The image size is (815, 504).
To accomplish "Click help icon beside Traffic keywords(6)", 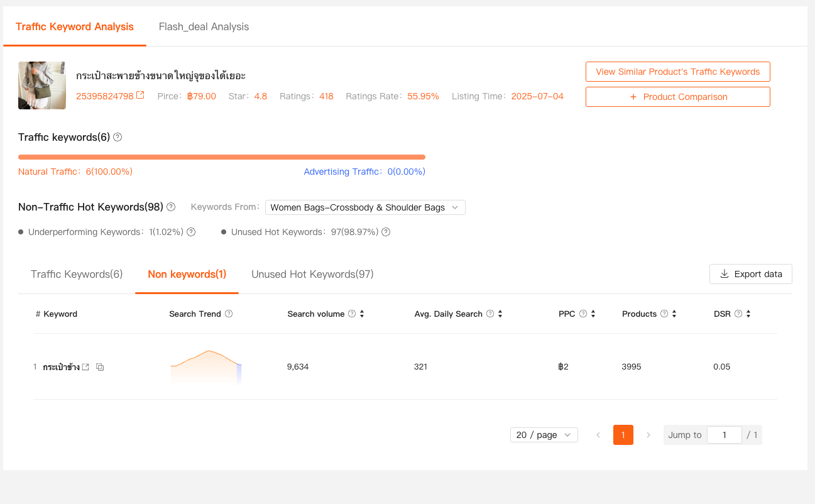I will [x=118, y=137].
